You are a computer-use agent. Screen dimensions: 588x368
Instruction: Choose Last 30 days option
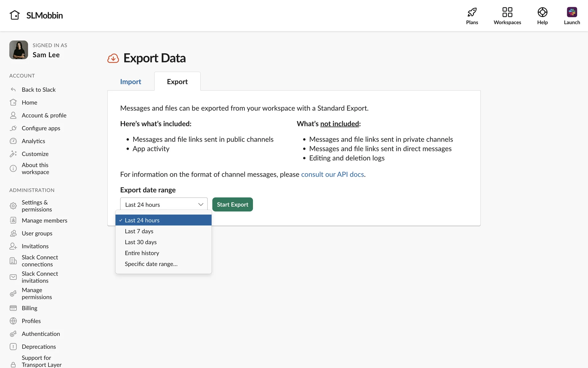tap(141, 242)
